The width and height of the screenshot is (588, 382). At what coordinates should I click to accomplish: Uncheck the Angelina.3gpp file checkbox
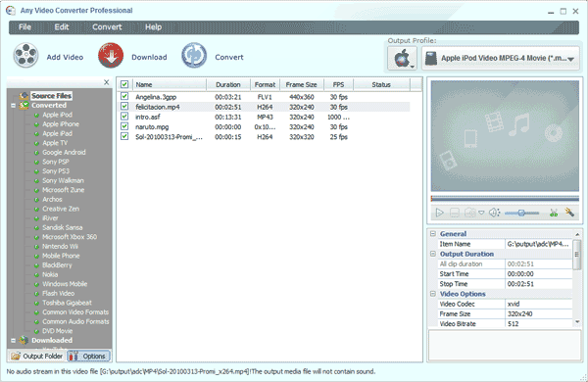tap(124, 97)
